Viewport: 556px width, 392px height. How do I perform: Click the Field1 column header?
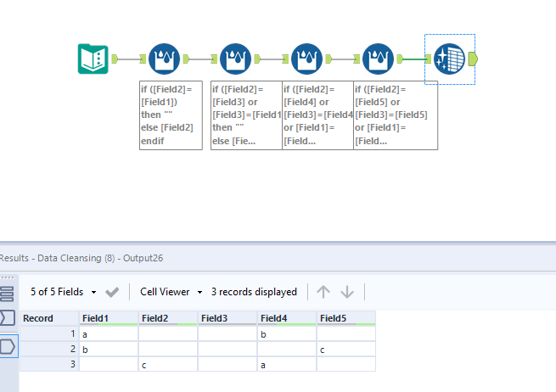click(x=108, y=318)
